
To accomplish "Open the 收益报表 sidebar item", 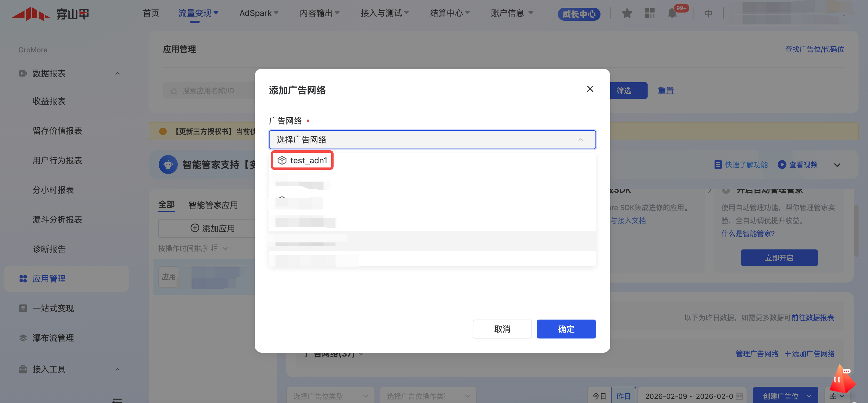I will (x=49, y=101).
